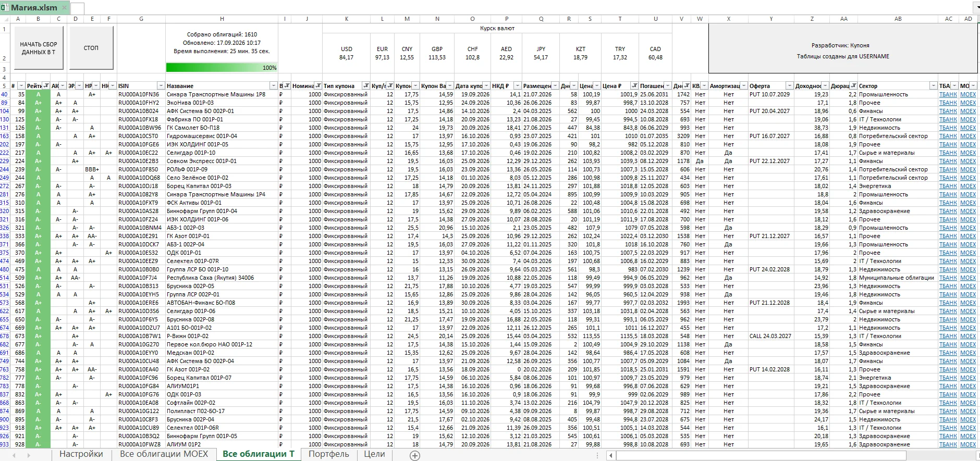The width and height of the screenshot is (980, 461).
Task: Expand the ISIN column filter dropdown
Action: point(161,86)
